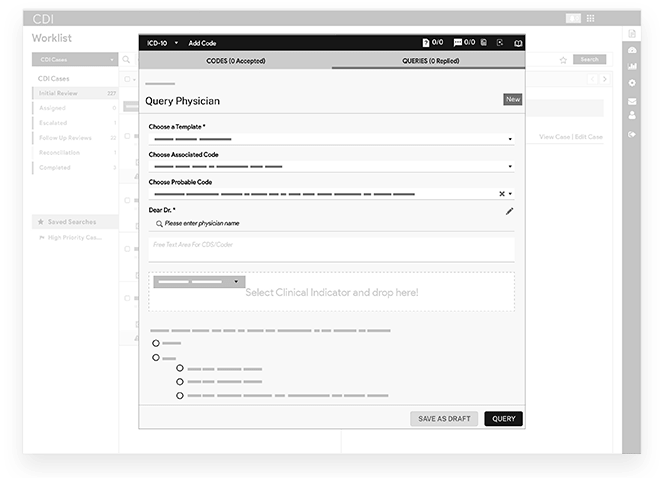Switch to the QUERIES (0 Replied) tab
664x478 pixels.
coord(429,61)
